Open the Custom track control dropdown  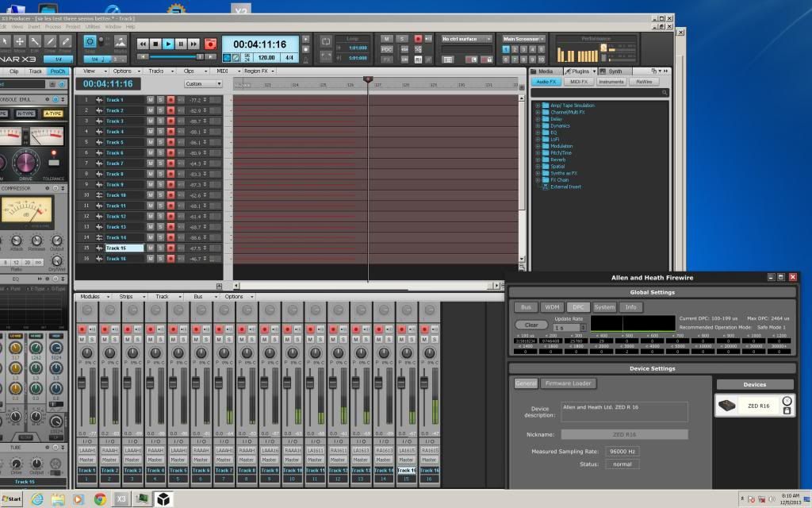click(x=204, y=83)
